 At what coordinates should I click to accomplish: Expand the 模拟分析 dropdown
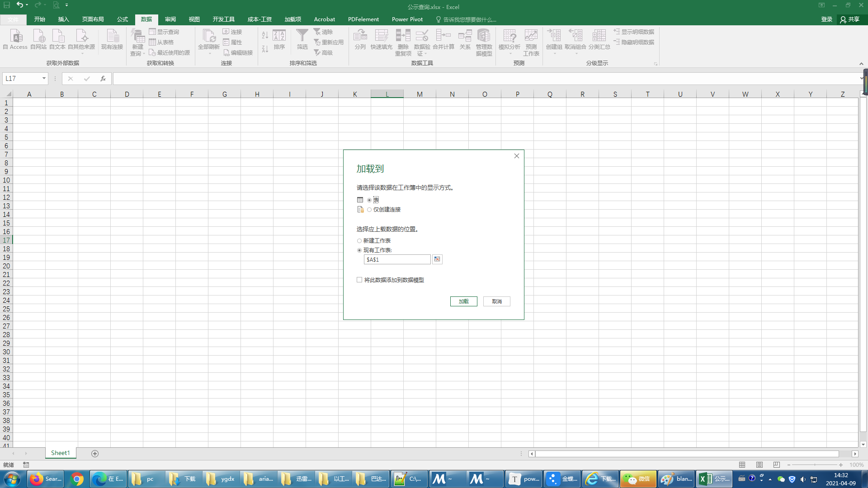[509, 53]
